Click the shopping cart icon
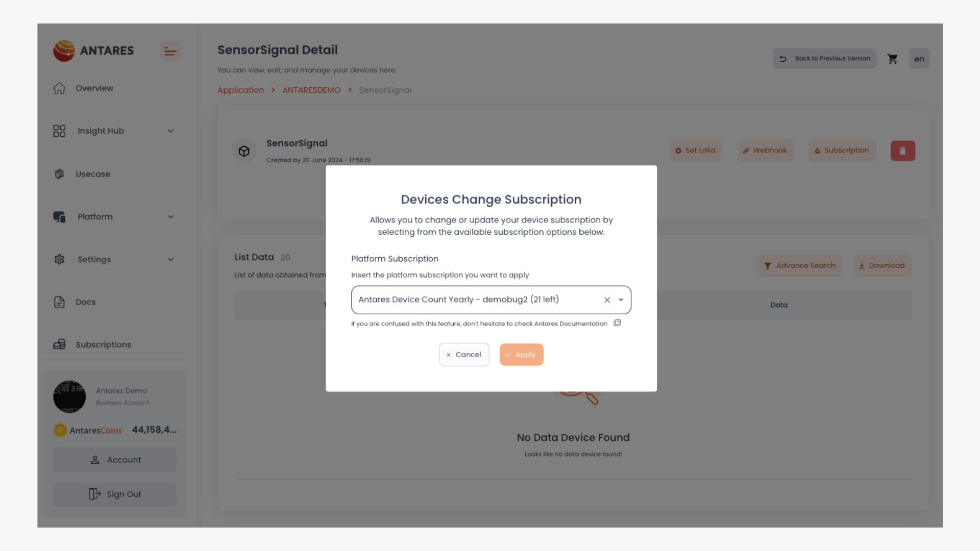Viewport: 980px width, 551px height. coord(892,59)
